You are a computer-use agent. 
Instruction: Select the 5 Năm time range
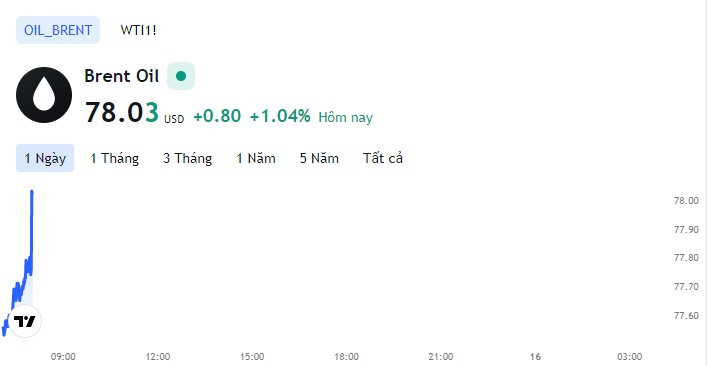[319, 158]
